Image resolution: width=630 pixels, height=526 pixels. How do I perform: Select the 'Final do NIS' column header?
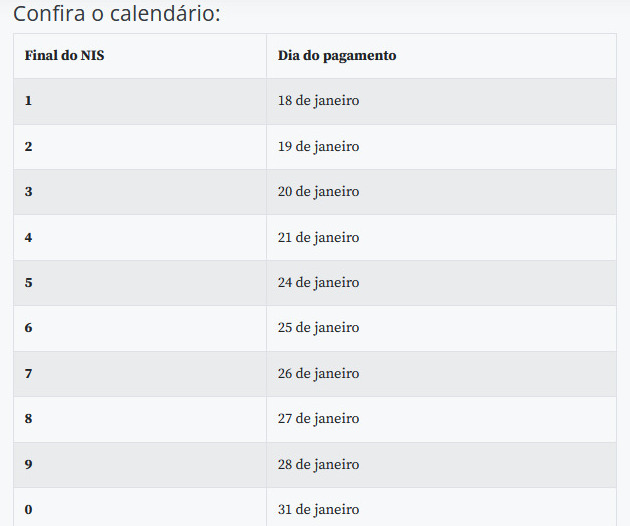tap(140, 56)
